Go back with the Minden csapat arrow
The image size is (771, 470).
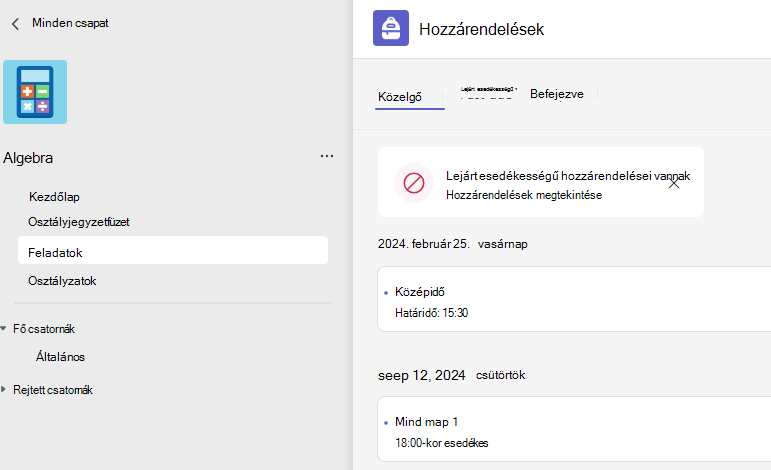click(15, 24)
